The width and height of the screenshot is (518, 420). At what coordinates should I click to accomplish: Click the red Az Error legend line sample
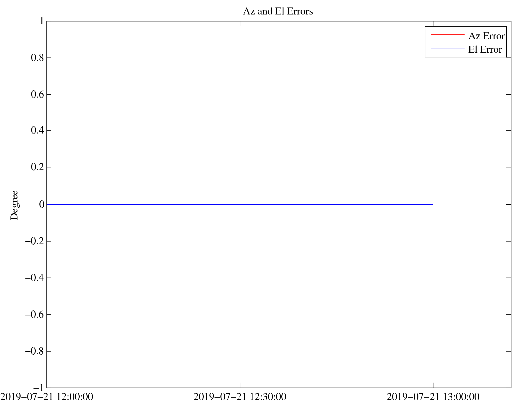click(x=447, y=35)
